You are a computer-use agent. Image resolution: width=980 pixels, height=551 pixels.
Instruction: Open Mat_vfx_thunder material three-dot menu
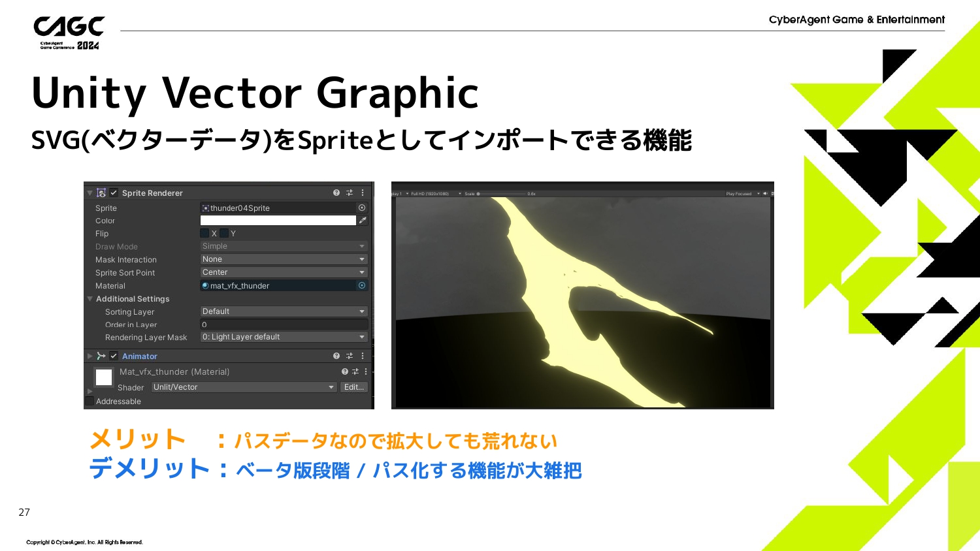[x=366, y=371]
